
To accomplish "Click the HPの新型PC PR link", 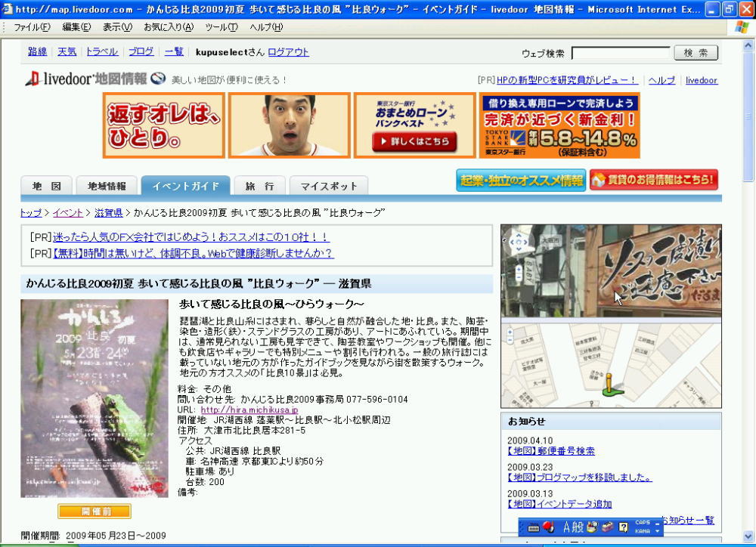I will click(x=567, y=81).
